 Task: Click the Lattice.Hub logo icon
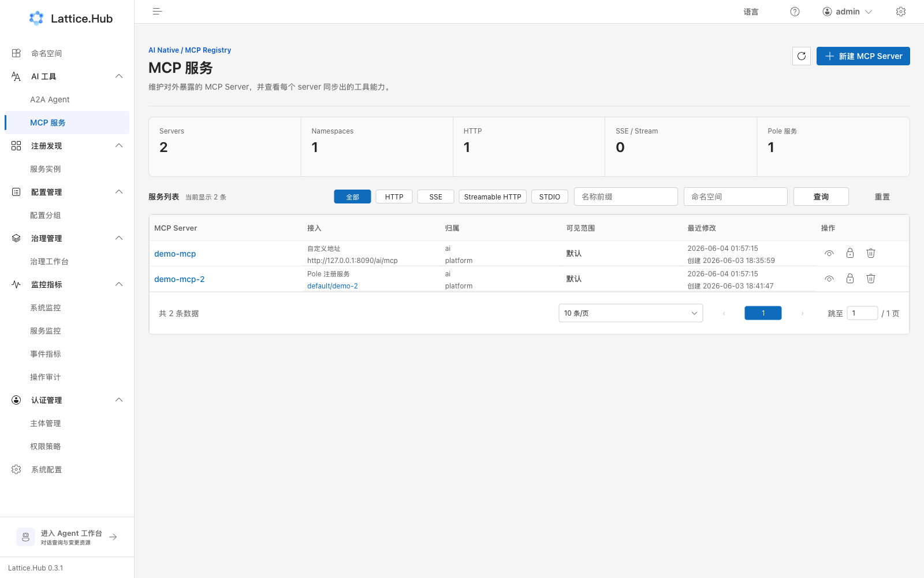[x=36, y=18]
